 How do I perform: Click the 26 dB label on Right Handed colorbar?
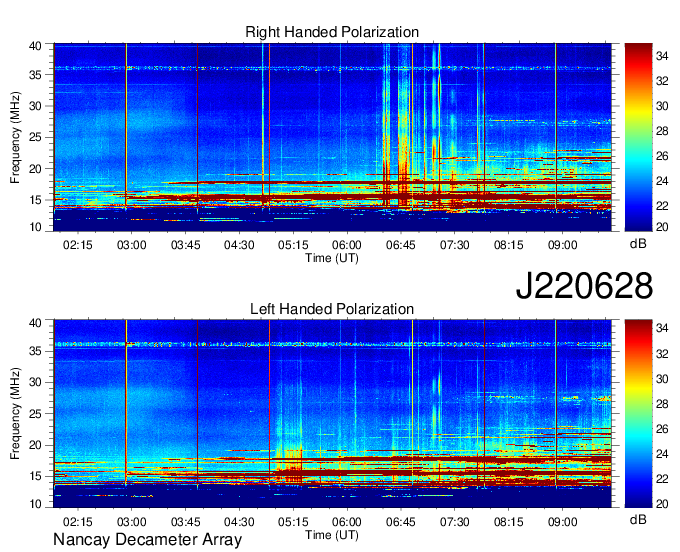point(662,156)
